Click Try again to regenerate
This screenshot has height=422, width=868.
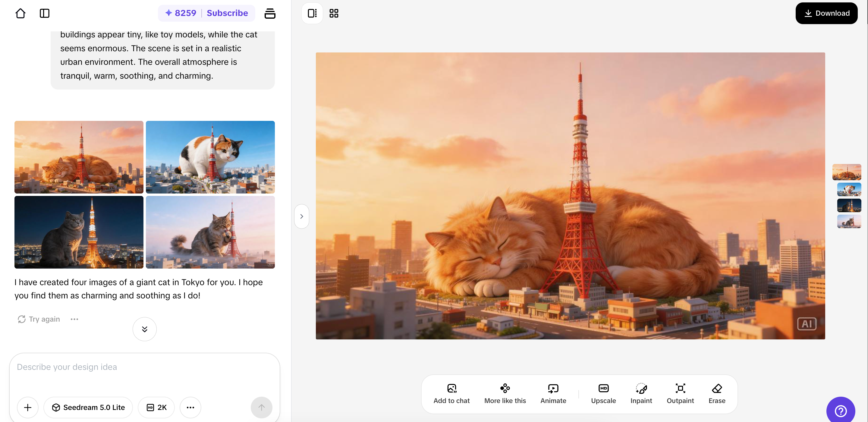[x=39, y=319]
